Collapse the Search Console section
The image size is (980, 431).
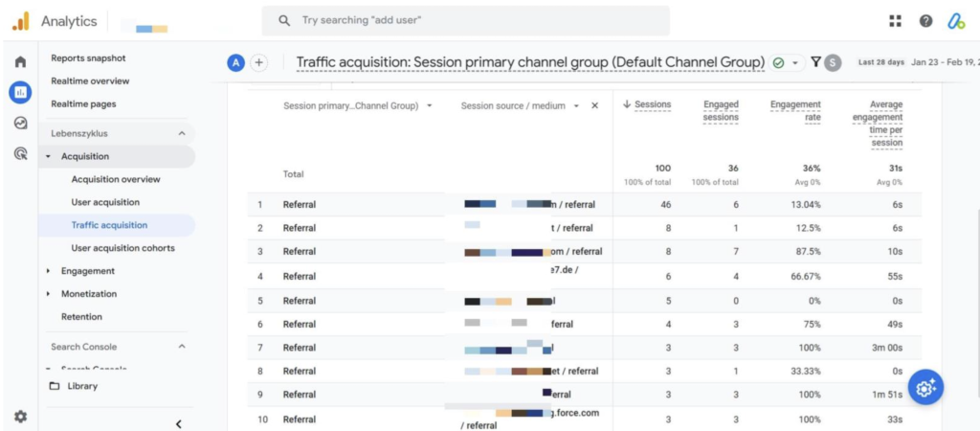(x=182, y=347)
